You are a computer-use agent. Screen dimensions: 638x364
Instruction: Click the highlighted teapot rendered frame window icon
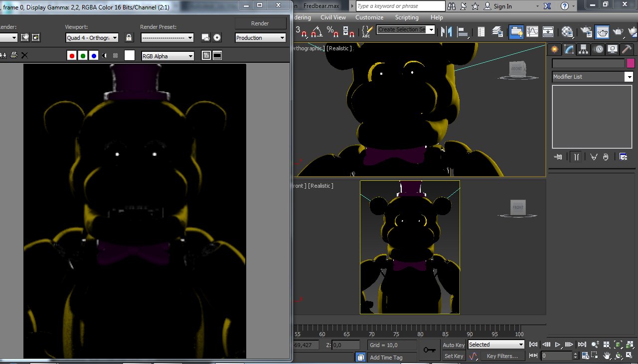(602, 32)
